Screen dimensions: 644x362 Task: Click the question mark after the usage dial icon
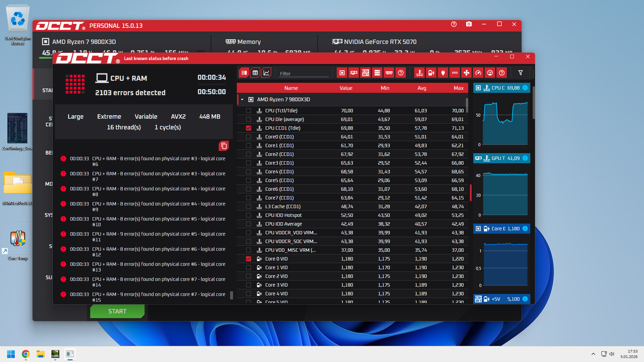[502, 73]
